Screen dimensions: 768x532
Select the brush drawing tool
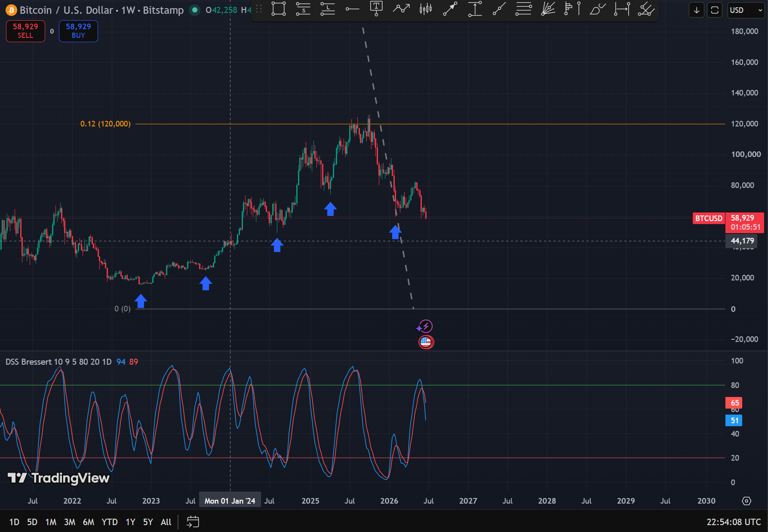pos(597,9)
